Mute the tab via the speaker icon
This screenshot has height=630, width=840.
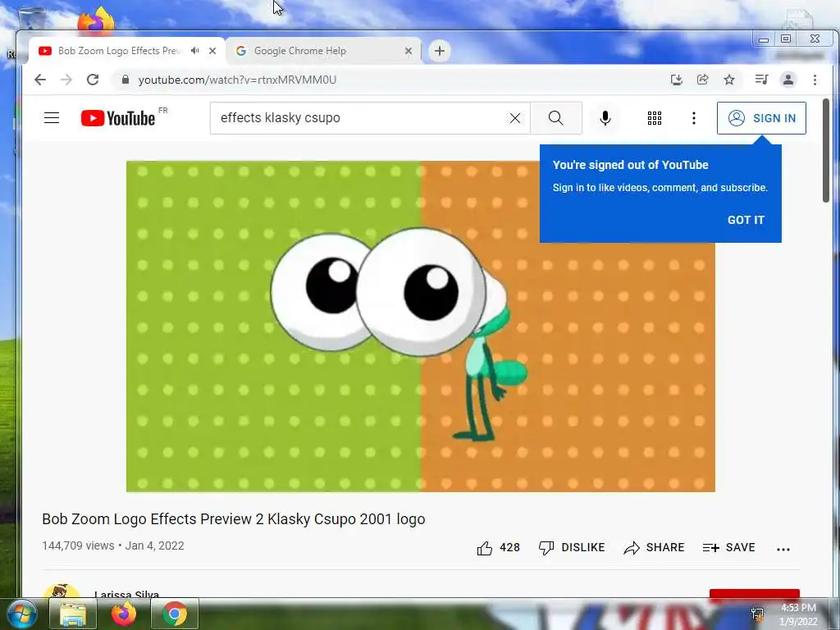pos(194,51)
